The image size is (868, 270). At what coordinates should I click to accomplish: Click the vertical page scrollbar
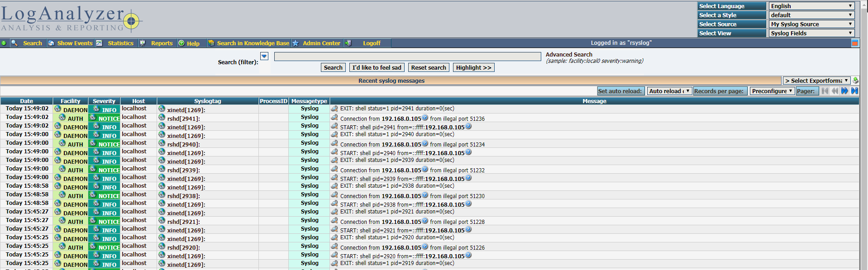(x=863, y=136)
